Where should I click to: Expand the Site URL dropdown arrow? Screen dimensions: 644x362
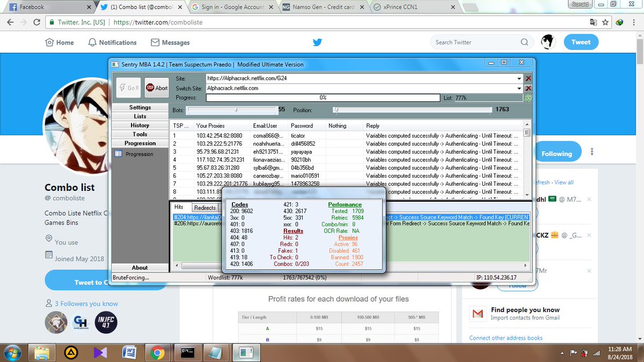pos(519,78)
